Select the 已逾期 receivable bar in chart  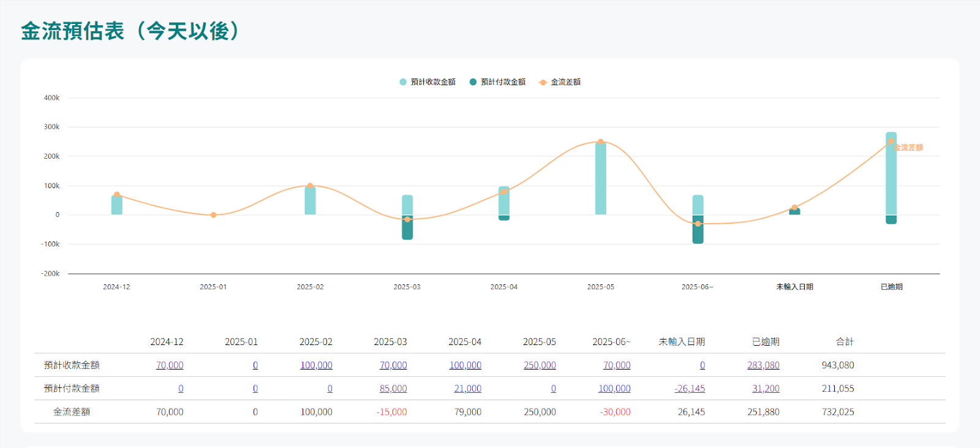click(891, 173)
